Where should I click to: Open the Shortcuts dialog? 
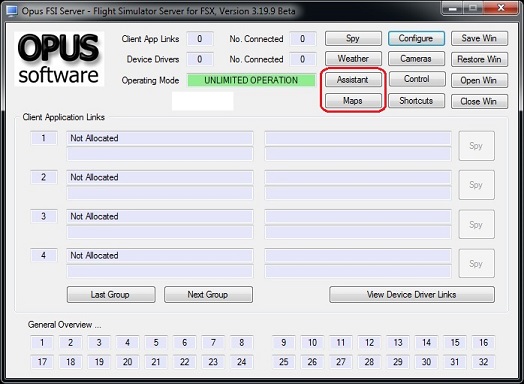[417, 101]
